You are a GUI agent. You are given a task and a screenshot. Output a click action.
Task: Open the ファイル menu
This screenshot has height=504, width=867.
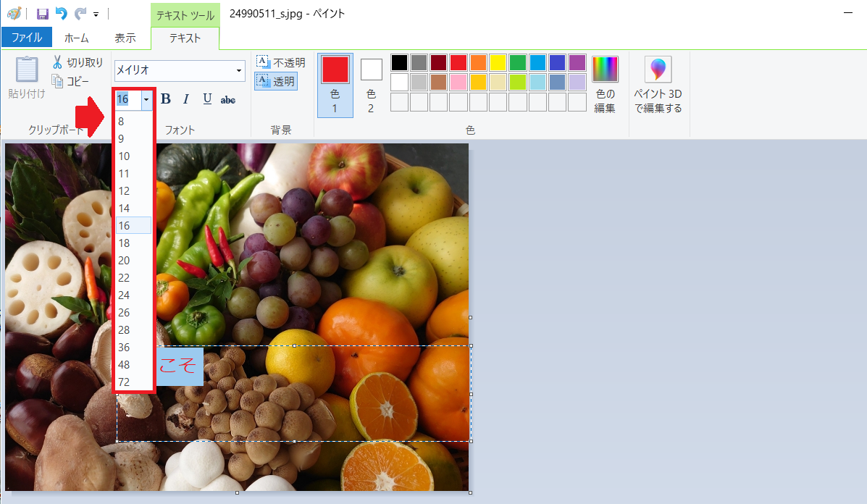coord(26,38)
